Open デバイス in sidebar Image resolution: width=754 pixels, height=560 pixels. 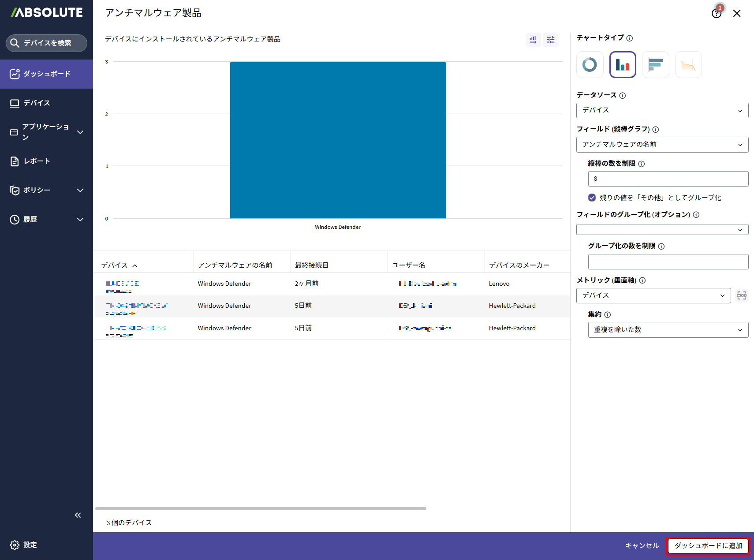(x=46, y=103)
